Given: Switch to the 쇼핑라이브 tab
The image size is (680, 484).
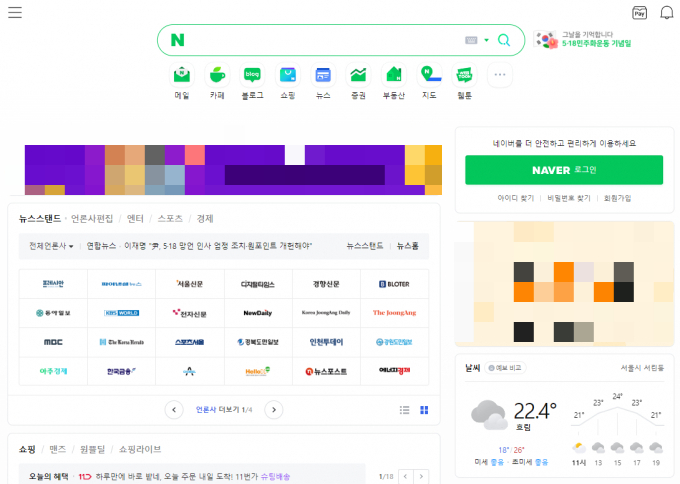Looking at the screenshot, I should click(140, 449).
